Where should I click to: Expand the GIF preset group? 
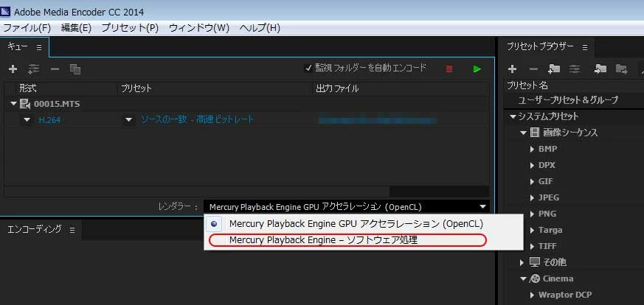click(533, 182)
